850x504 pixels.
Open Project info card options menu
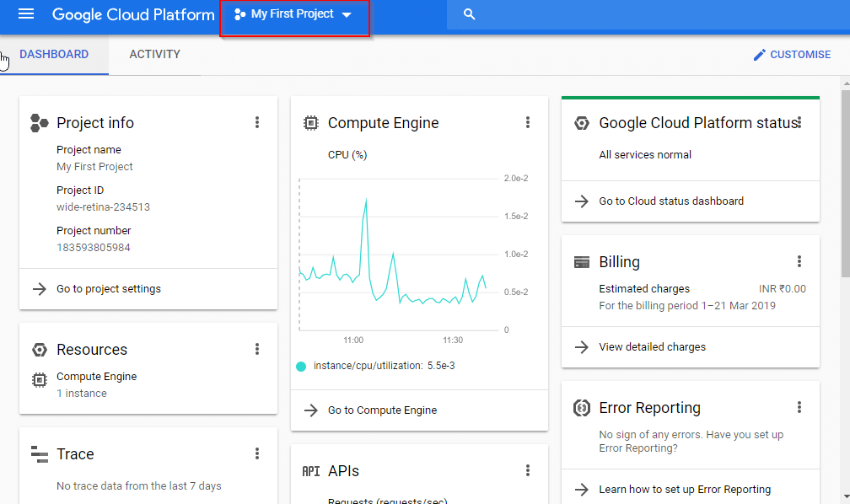tap(257, 122)
